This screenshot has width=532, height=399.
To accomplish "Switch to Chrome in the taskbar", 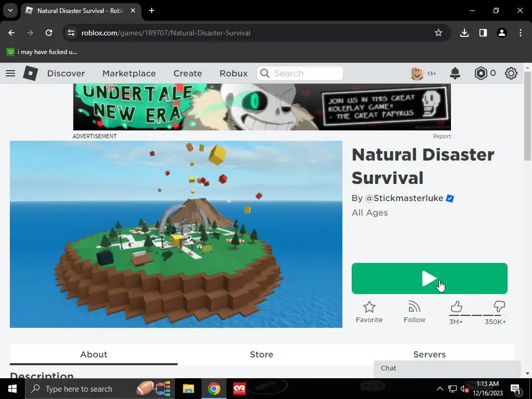I will 214,389.
